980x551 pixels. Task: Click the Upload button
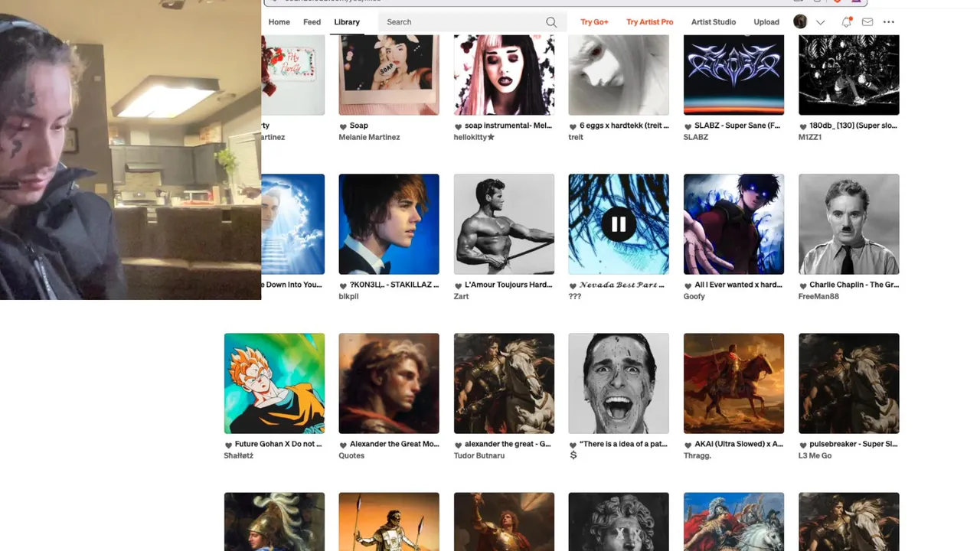click(766, 22)
